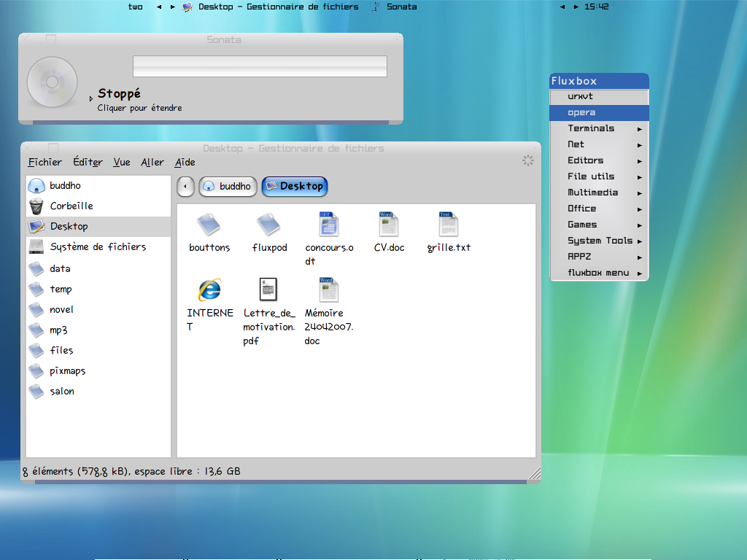
Task: Click the back arrow path button
Action: coord(185,186)
